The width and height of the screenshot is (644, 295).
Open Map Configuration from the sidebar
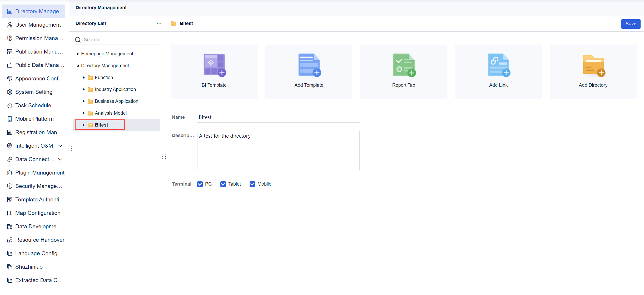pos(38,213)
